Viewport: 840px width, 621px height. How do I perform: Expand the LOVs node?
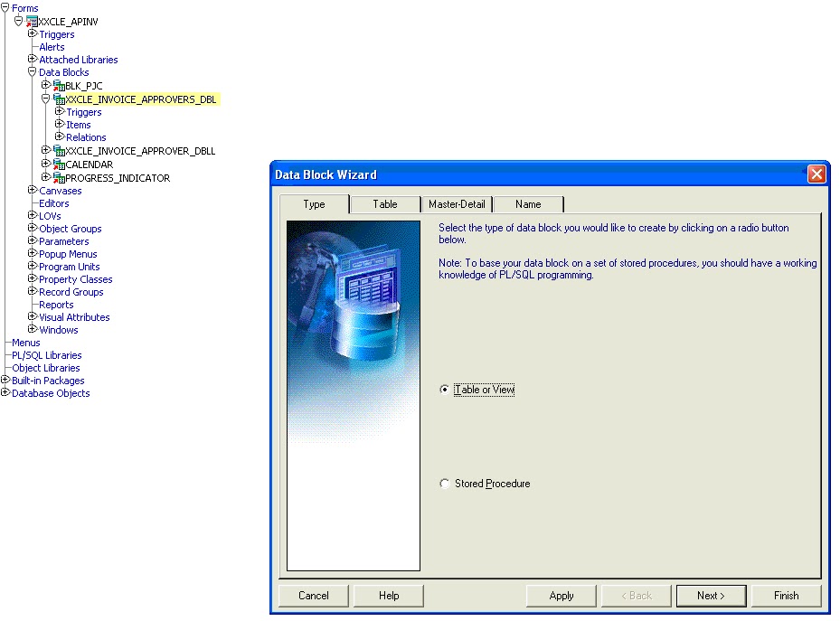coord(33,215)
